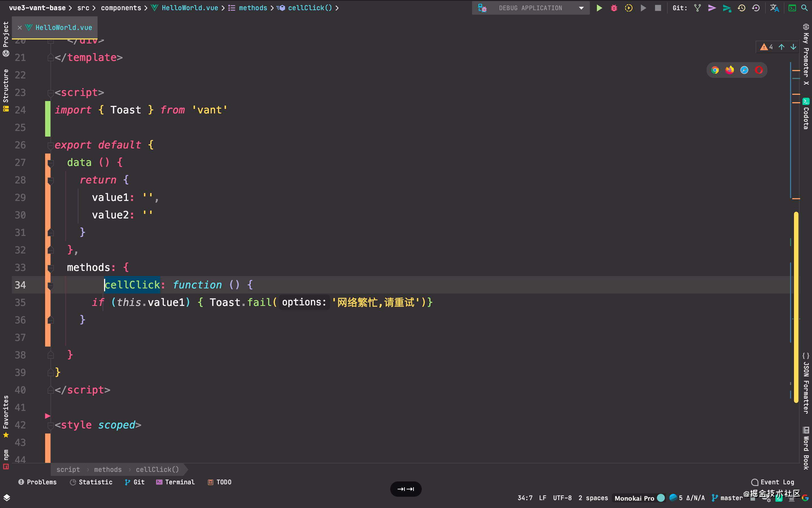Stop execution with the gray square icon
The width and height of the screenshot is (812, 508).
coord(658,8)
